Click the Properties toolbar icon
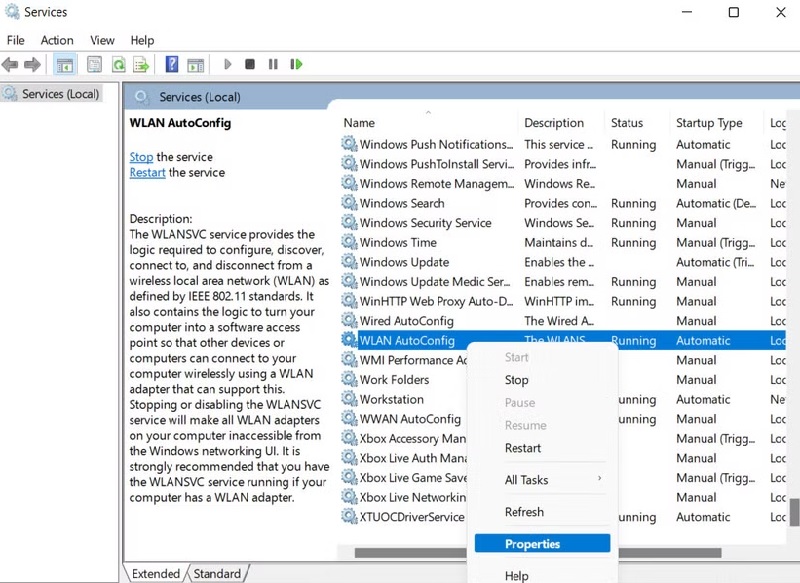The width and height of the screenshot is (800, 583). pyautogui.click(x=94, y=65)
